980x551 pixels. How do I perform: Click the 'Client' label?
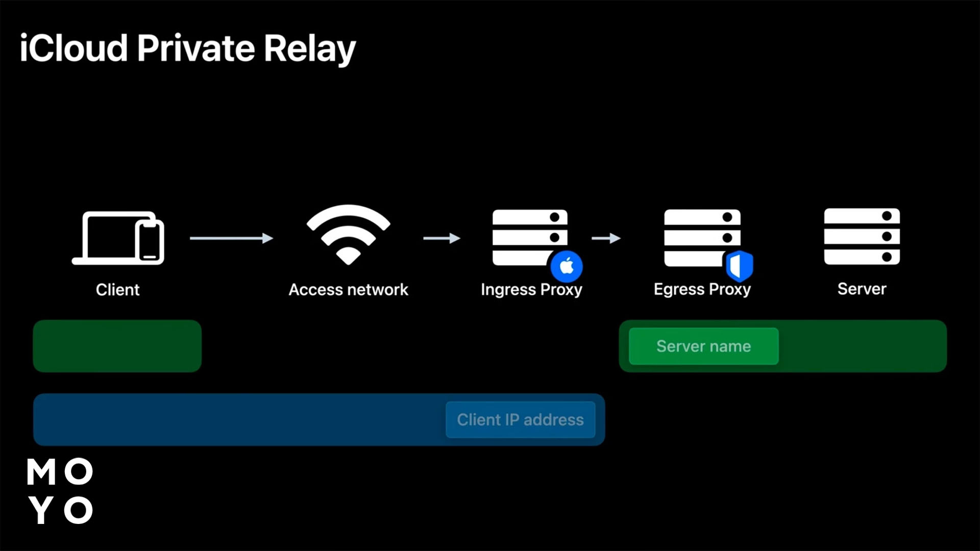(x=117, y=290)
